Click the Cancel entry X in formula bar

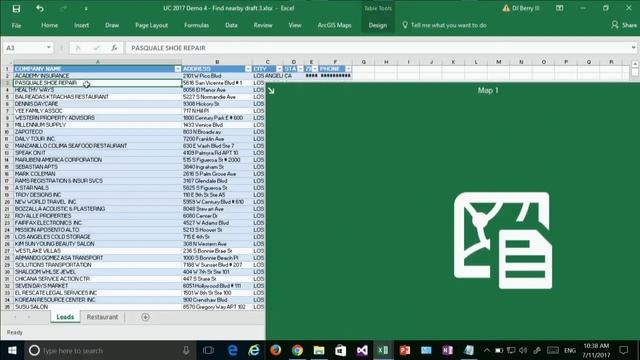pos(78,48)
